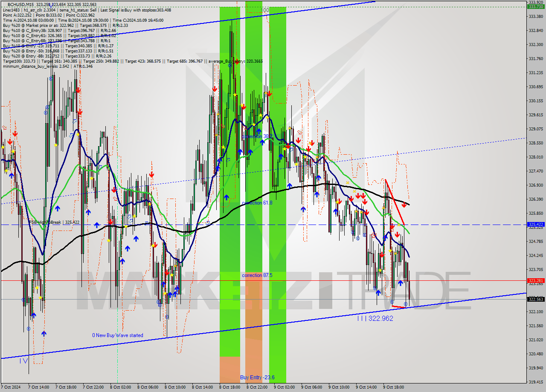Select the short red line near 322.962
546x392 pixels.
[x=398, y=306]
